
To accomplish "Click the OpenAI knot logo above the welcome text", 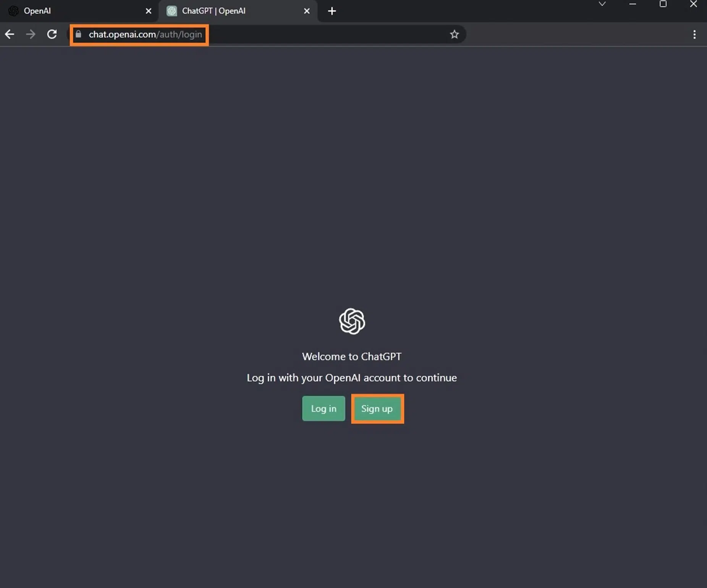I will pyautogui.click(x=352, y=321).
